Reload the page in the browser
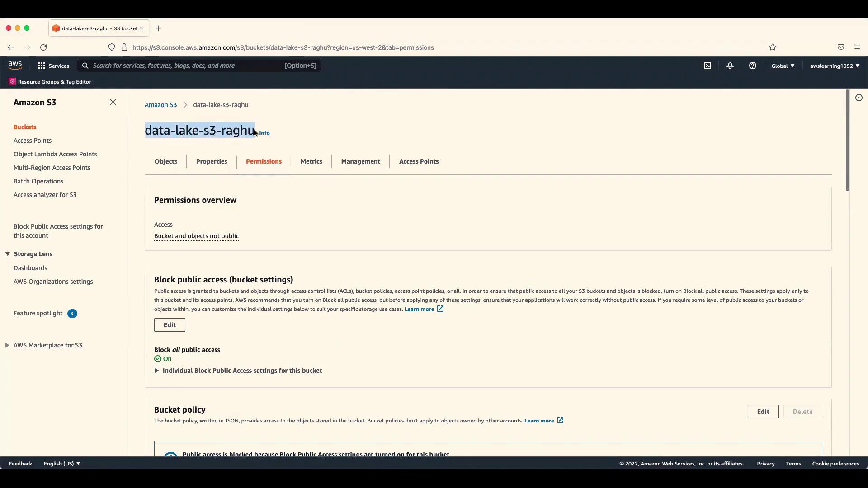 coord(43,47)
